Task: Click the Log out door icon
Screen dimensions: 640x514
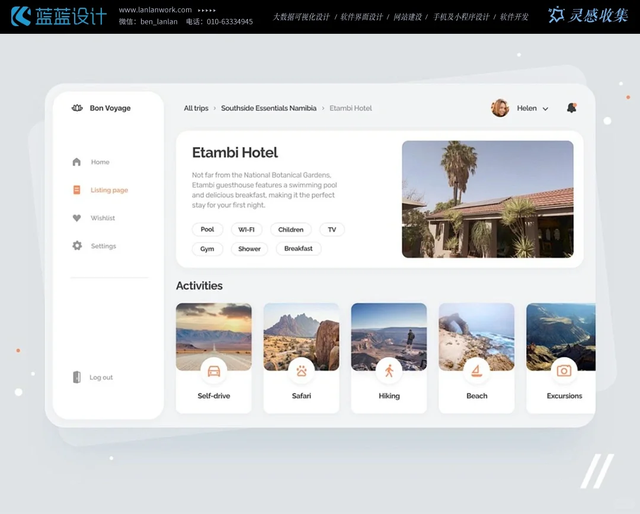Action: coord(77,377)
